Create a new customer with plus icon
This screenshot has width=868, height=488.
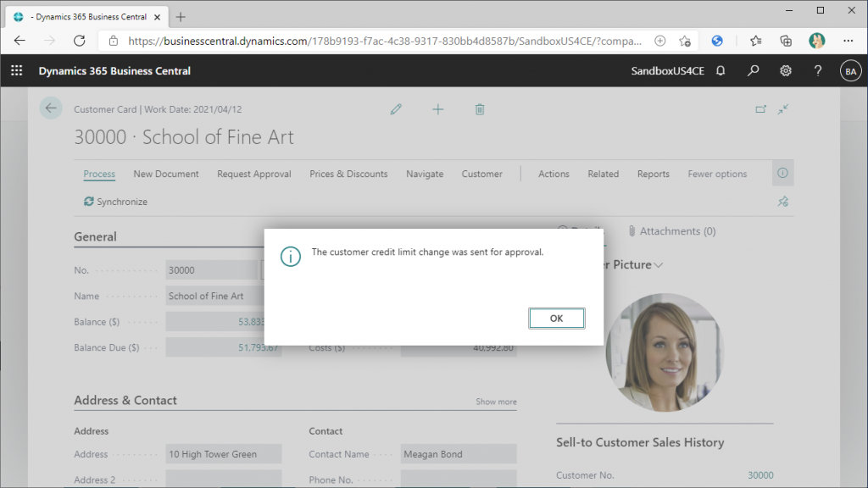(438, 109)
